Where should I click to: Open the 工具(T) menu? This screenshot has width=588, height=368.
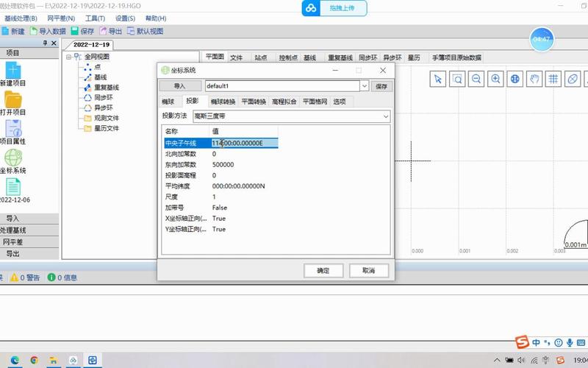95,18
